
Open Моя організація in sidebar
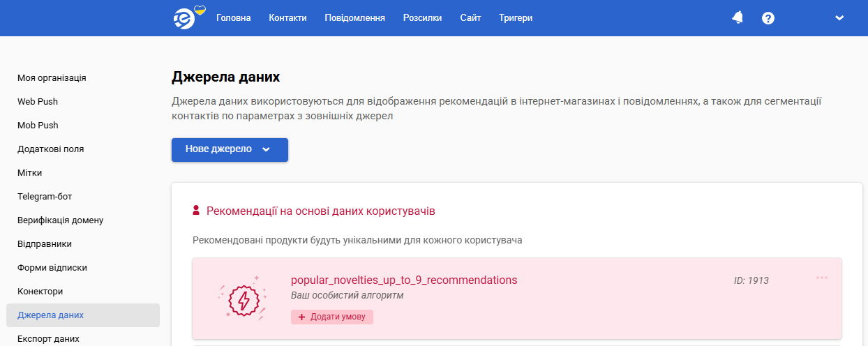click(52, 77)
